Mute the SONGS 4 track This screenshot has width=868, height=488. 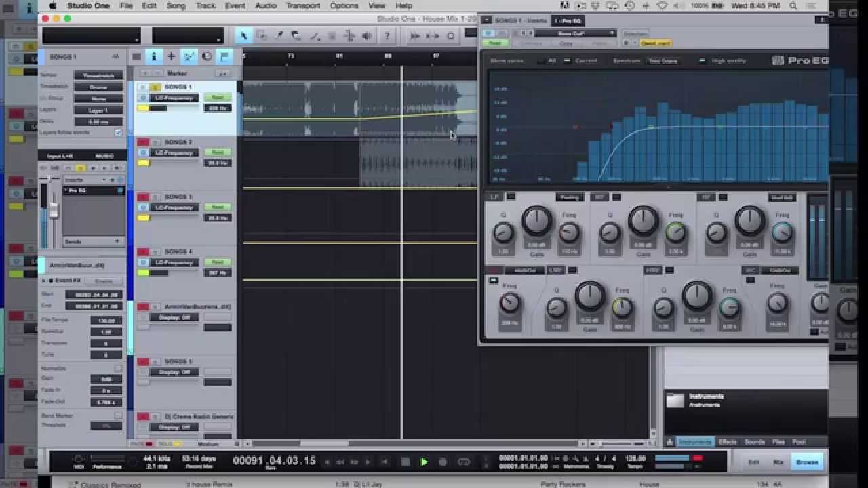click(x=143, y=252)
